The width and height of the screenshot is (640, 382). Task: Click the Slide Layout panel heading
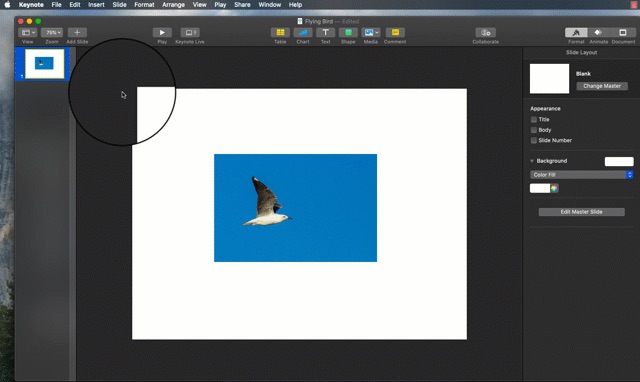coord(582,52)
